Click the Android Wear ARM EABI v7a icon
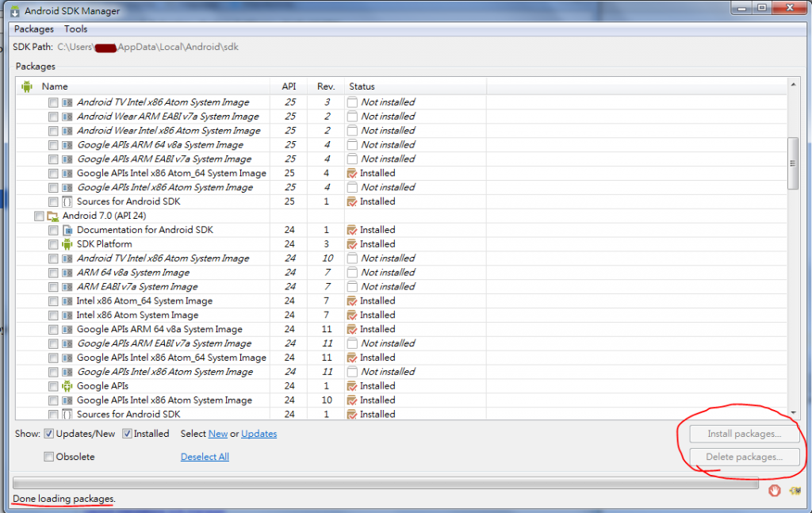Screen dimensions: 812x513 click(67, 117)
